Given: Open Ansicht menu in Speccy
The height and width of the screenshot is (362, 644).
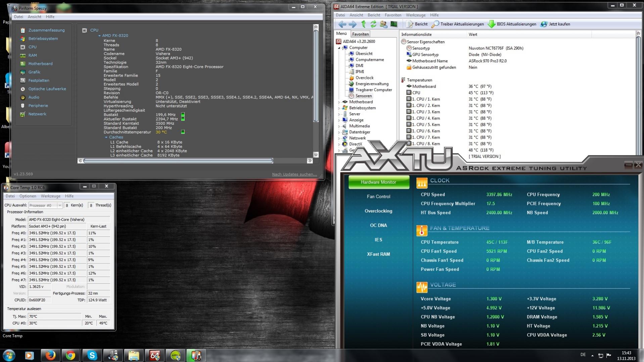Looking at the screenshot, I should click(x=35, y=17).
